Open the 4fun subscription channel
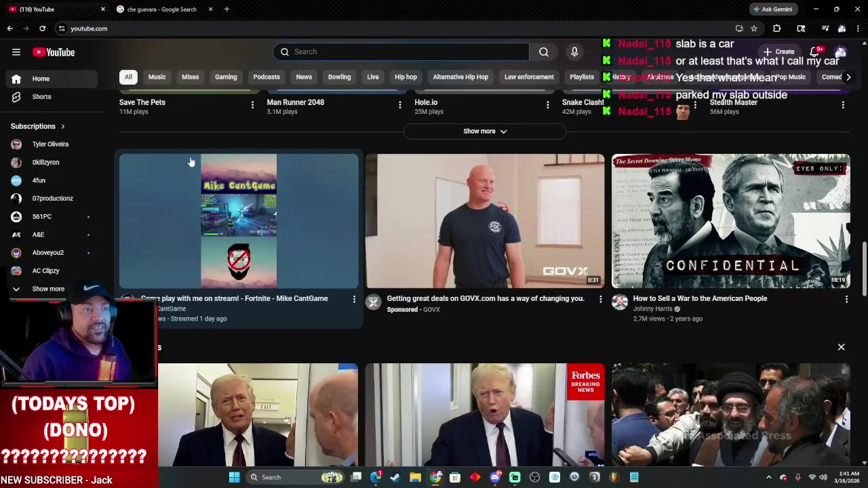 tap(50, 180)
